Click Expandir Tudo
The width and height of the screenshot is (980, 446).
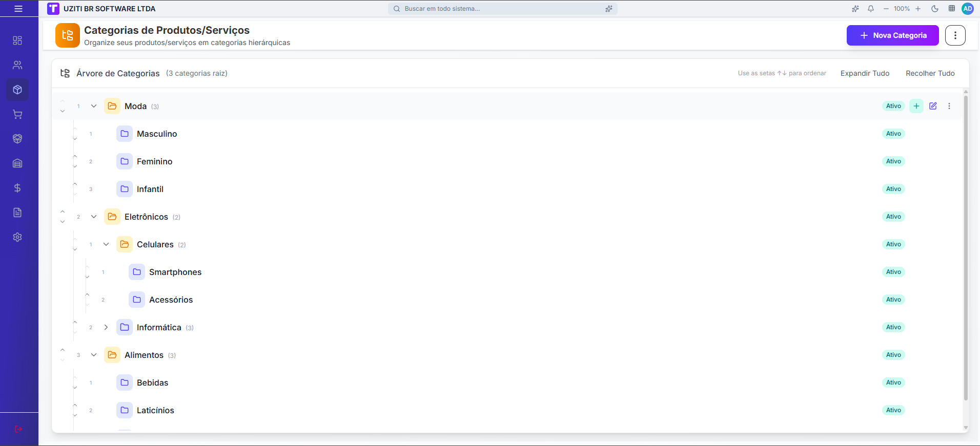click(x=865, y=73)
